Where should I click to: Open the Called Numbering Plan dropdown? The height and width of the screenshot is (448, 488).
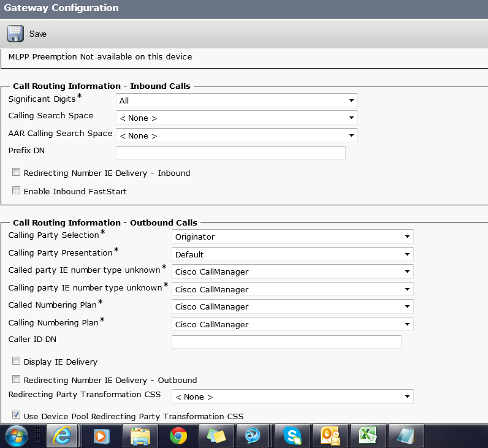(292, 306)
